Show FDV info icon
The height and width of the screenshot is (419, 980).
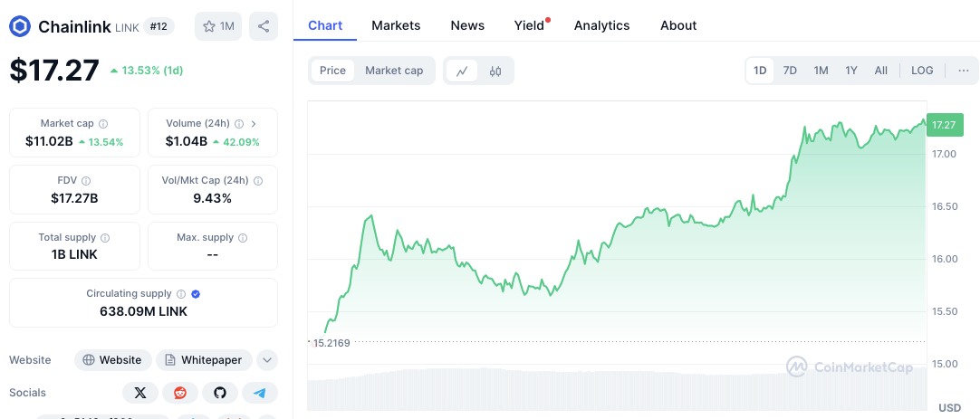tap(86, 180)
